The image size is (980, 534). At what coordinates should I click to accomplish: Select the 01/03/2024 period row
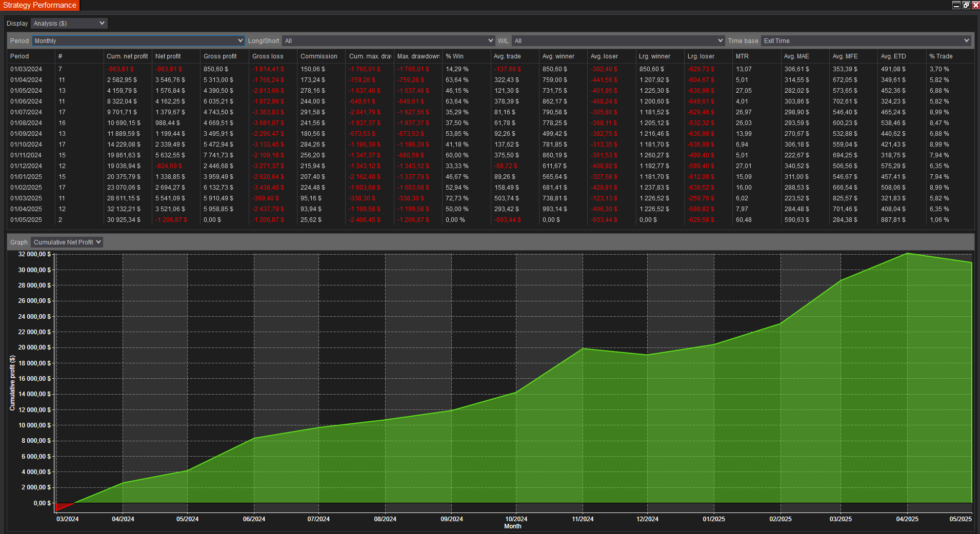click(x=490, y=69)
